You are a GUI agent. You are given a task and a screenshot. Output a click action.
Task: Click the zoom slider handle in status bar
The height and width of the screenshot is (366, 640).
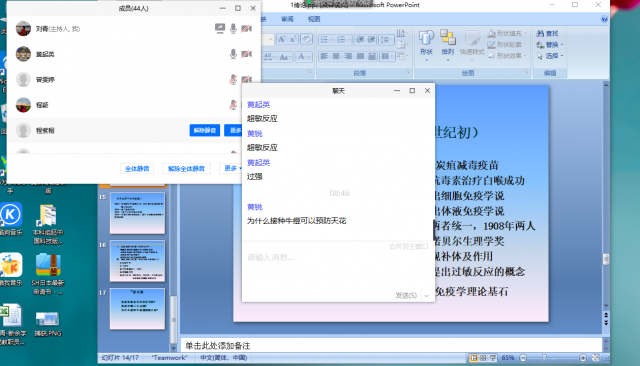click(544, 358)
